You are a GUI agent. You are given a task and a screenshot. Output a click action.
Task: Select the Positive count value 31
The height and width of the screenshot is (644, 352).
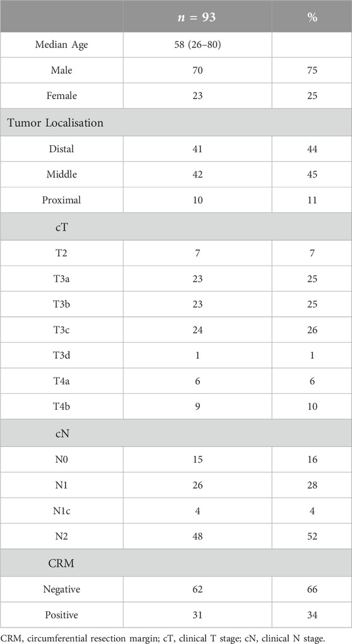197,615
